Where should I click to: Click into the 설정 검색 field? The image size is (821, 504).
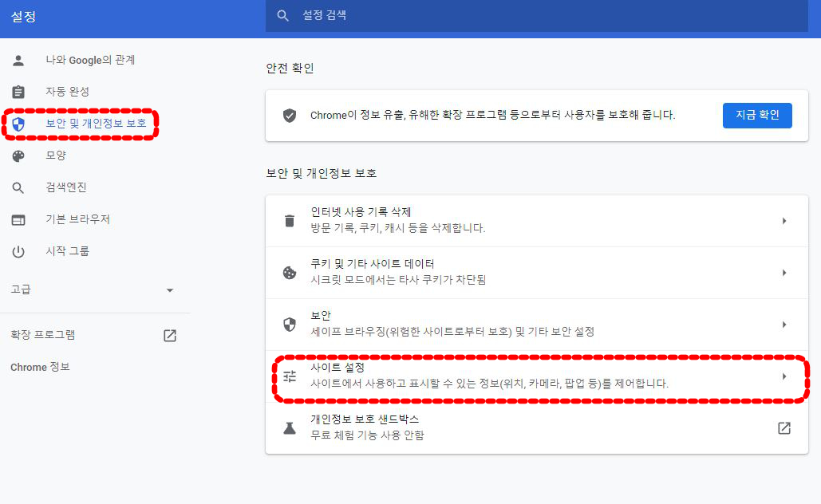pyautogui.click(x=537, y=16)
